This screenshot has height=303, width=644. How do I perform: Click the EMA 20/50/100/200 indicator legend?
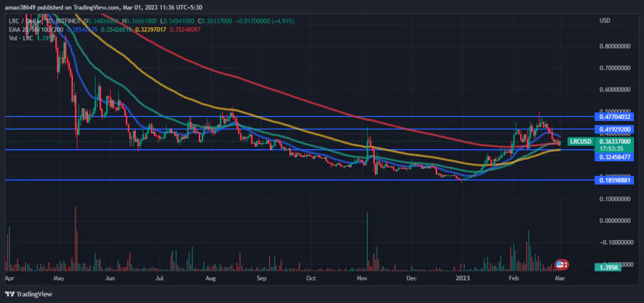36,29
